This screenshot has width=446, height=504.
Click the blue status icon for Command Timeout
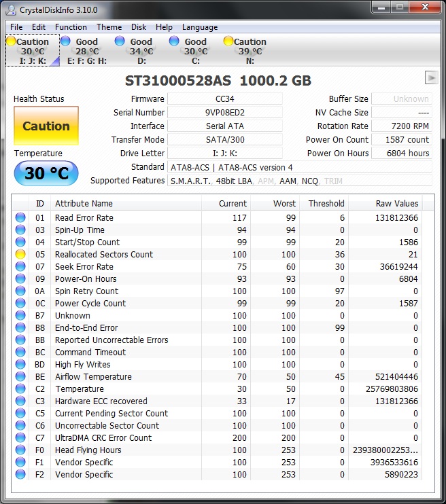[20, 352]
